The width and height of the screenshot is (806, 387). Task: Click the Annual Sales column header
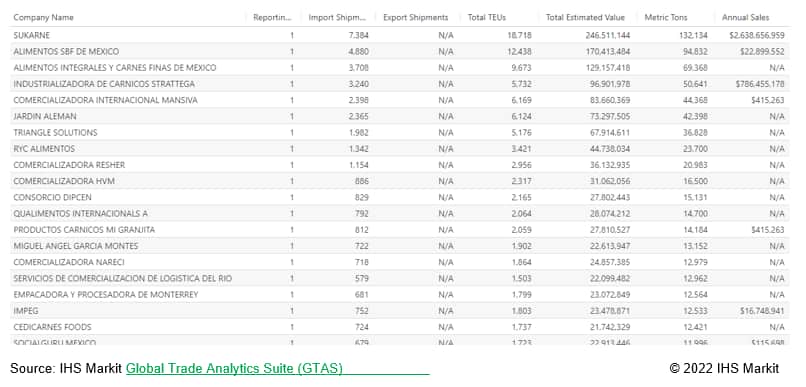[745, 17]
